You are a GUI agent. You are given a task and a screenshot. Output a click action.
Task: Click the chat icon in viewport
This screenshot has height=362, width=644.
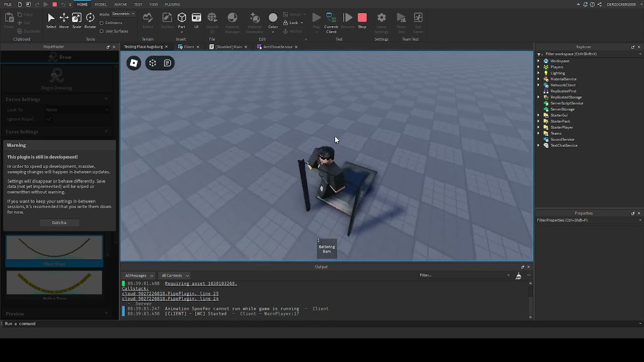[167, 63]
